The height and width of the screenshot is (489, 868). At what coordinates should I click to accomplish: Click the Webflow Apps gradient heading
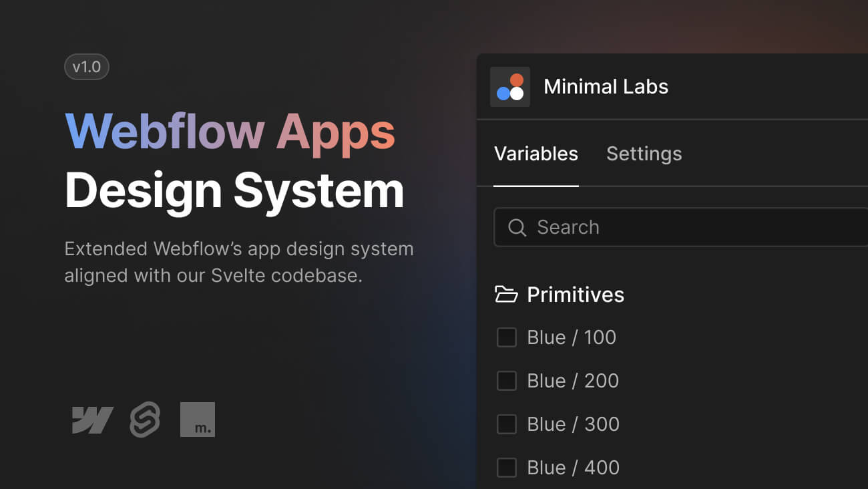click(230, 131)
